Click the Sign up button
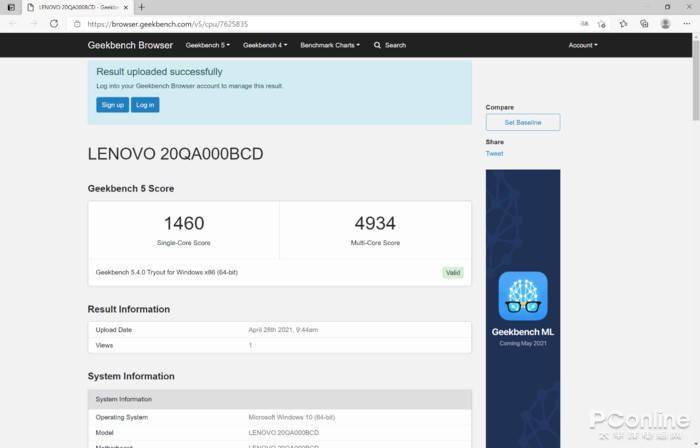The height and width of the screenshot is (448, 700). [112, 105]
